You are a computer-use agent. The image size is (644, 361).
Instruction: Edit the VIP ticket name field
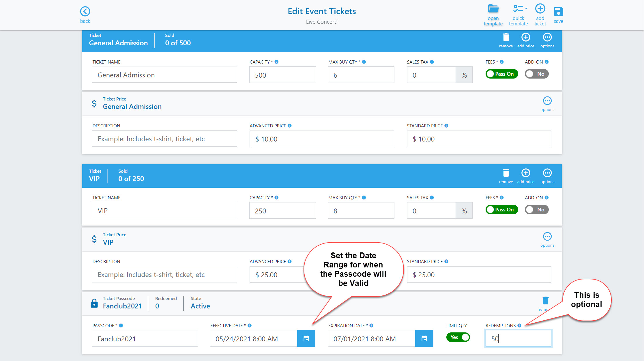coord(164,211)
